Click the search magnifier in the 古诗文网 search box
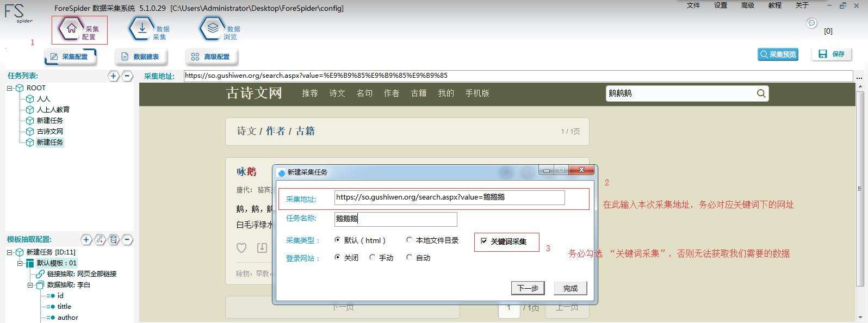 [x=761, y=94]
